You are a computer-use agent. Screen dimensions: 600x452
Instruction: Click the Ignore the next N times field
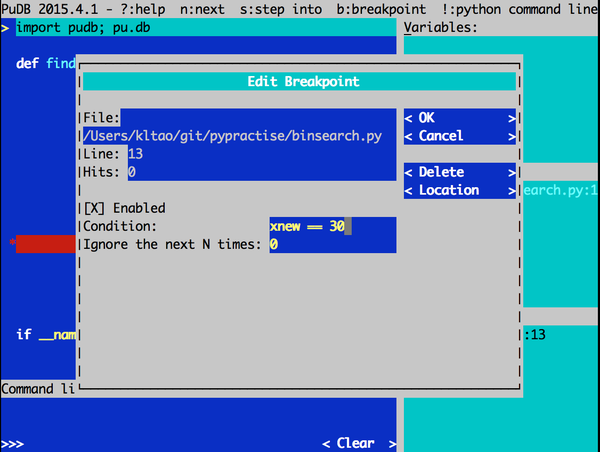click(331, 244)
